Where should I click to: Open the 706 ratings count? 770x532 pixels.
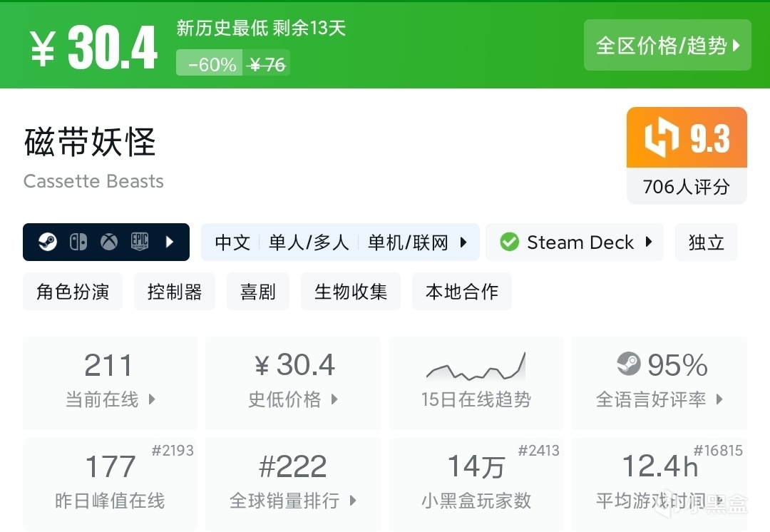click(x=686, y=187)
